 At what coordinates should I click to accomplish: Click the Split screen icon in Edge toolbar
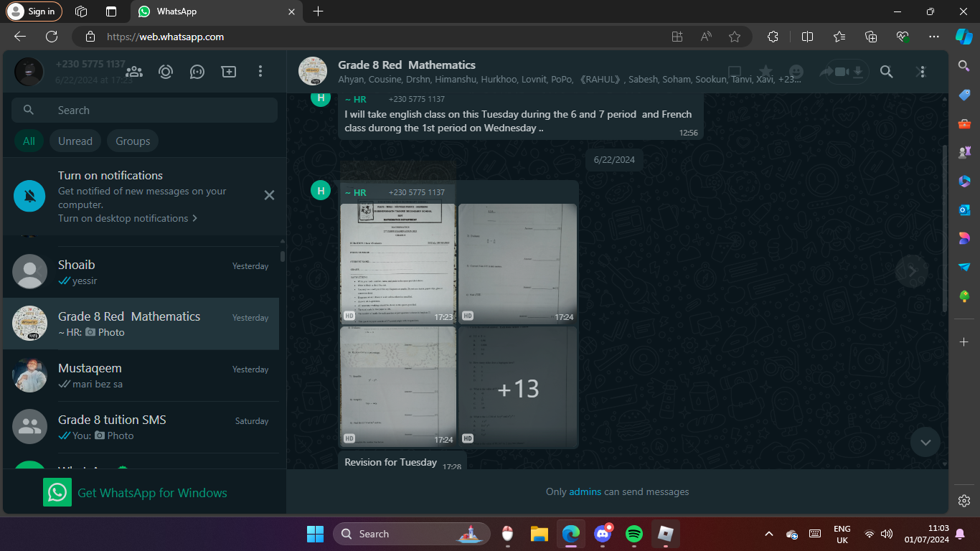pyautogui.click(x=807, y=37)
